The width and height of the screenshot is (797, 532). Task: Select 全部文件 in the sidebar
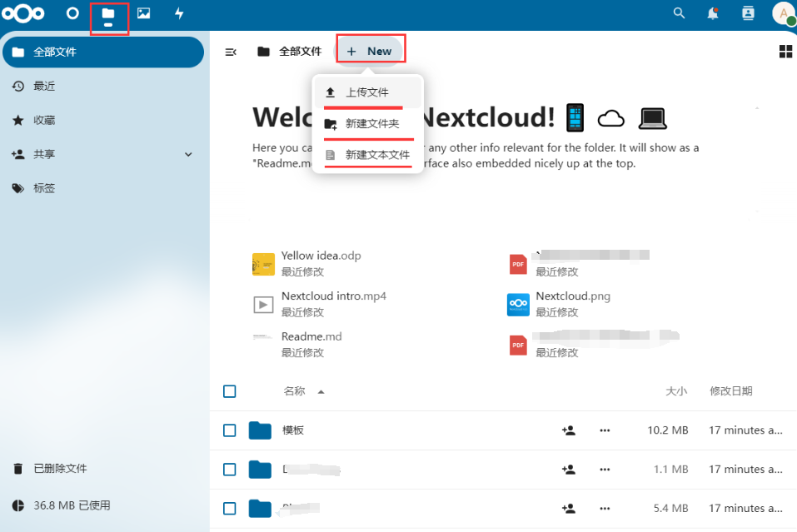pyautogui.click(x=103, y=52)
